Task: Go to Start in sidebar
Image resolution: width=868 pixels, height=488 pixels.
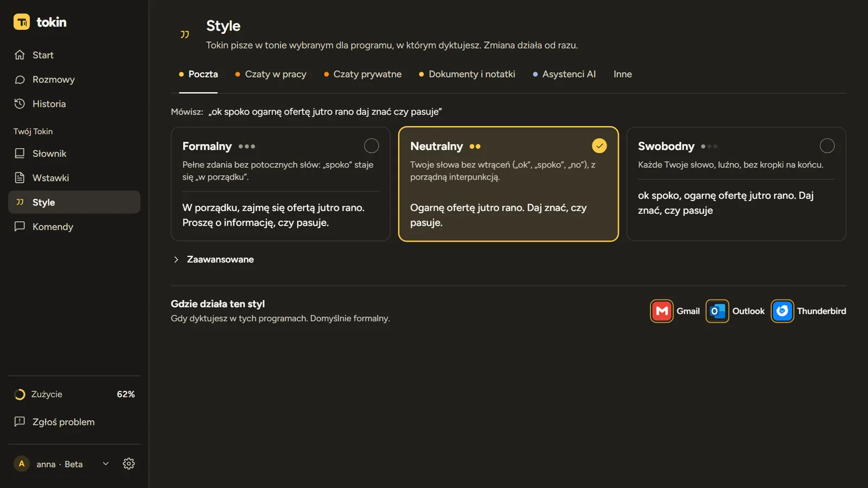Action: tap(74, 55)
